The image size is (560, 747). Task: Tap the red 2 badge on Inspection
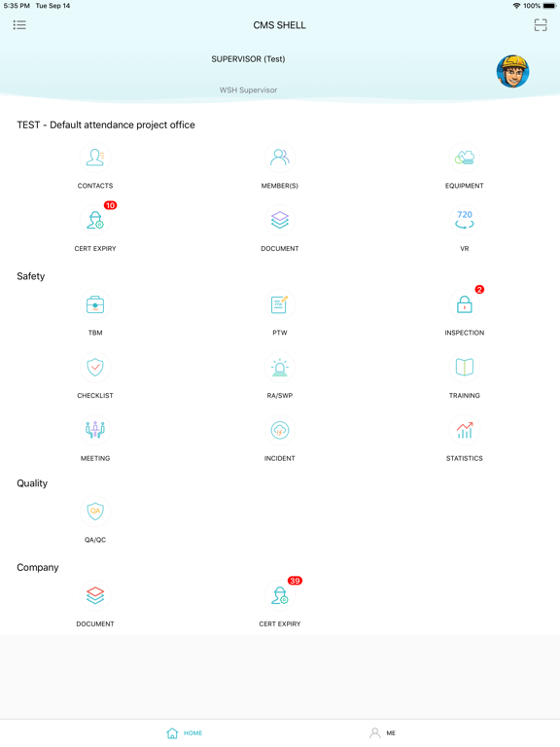[x=479, y=289]
